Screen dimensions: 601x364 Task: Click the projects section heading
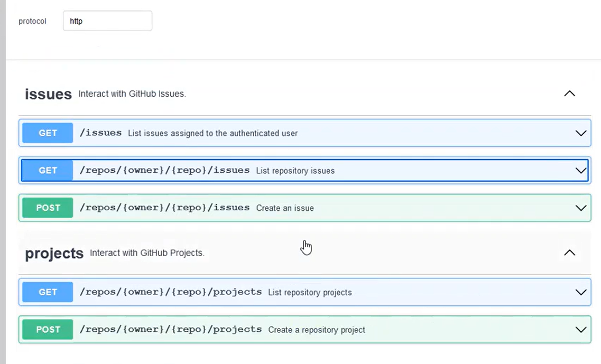pyautogui.click(x=54, y=254)
